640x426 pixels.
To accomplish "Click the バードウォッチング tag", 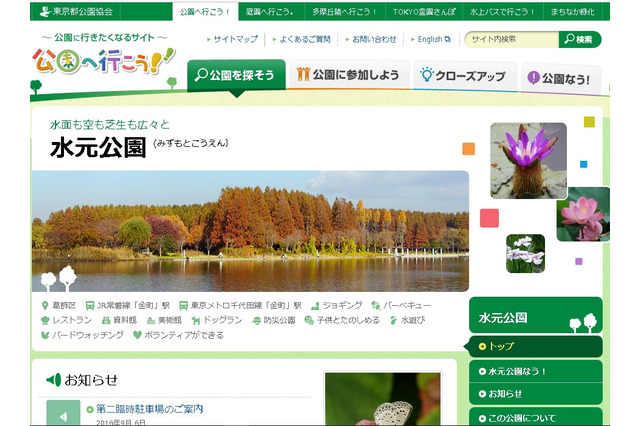I will 82,335.
